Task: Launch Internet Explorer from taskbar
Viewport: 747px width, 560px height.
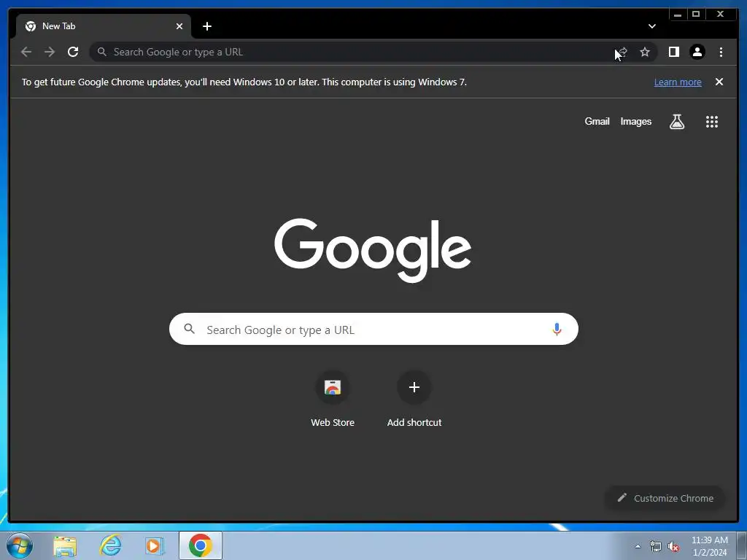Action: click(110, 545)
